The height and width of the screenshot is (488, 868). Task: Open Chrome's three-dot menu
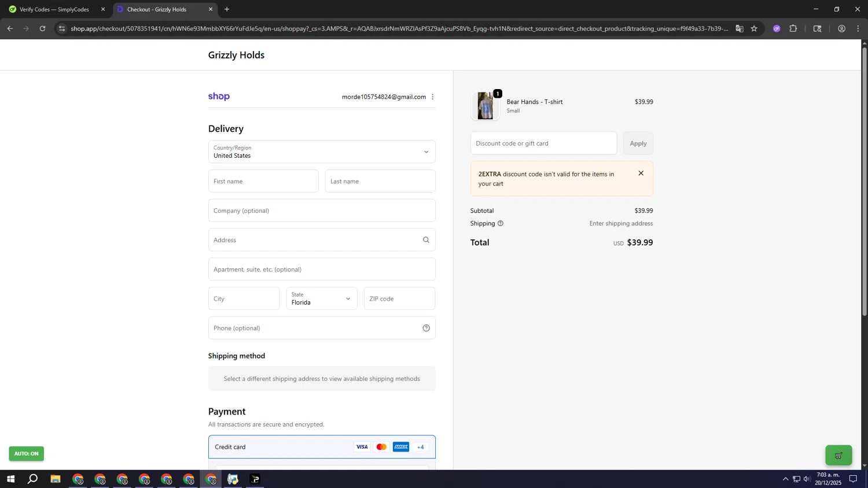(x=858, y=28)
